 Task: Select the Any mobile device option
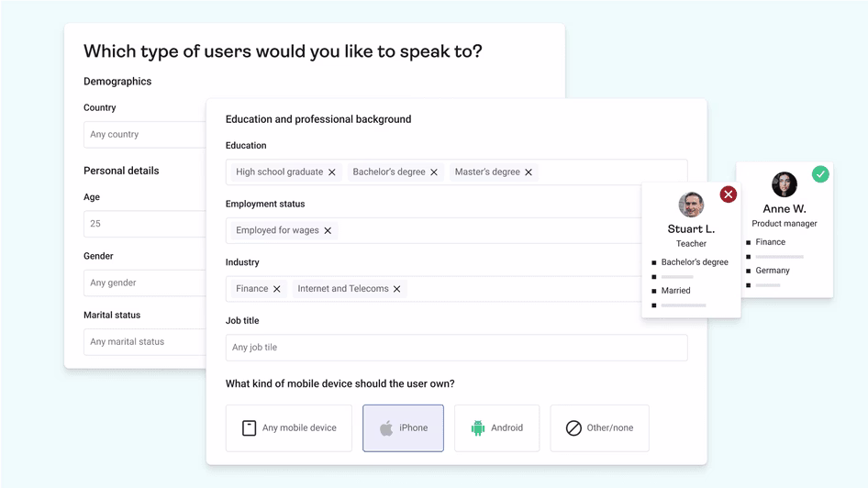tap(289, 428)
